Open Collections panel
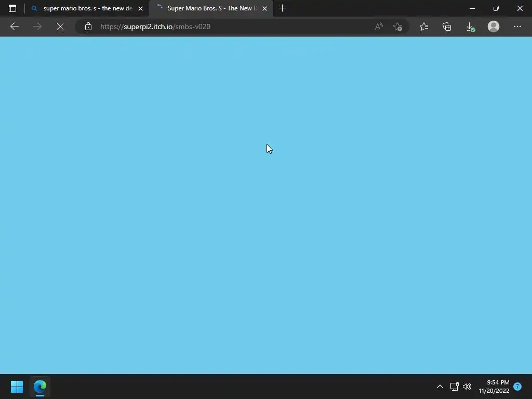Image resolution: width=532 pixels, height=399 pixels. point(447,26)
